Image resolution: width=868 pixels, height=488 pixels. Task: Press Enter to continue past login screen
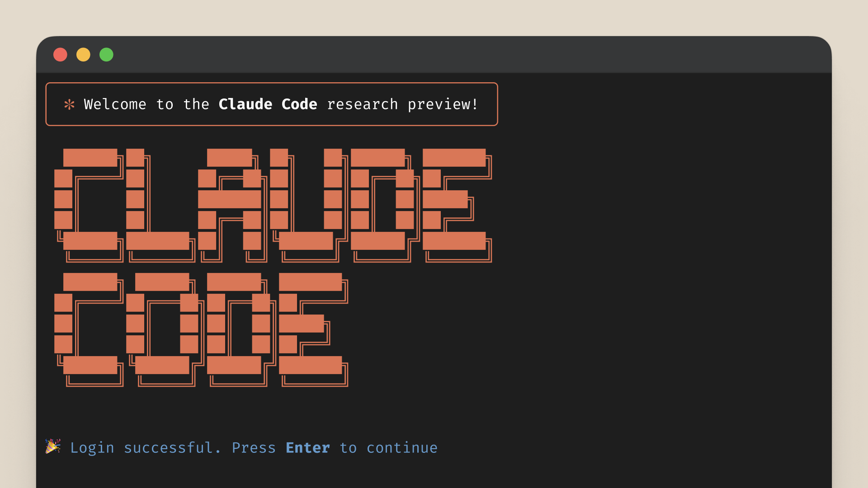tap(307, 447)
